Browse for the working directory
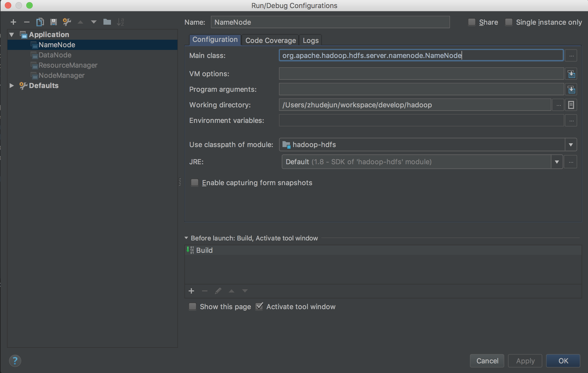 (x=558, y=105)
